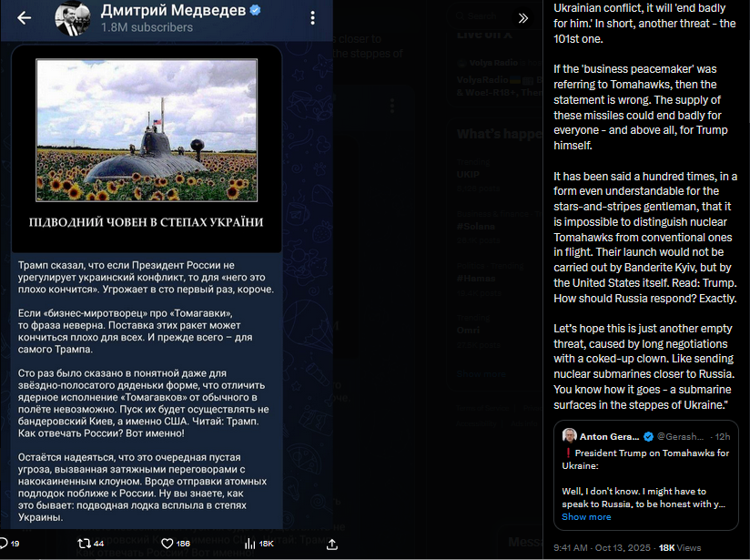
Task: Click the dimmed #Solana trend in background
Action: 475,226
